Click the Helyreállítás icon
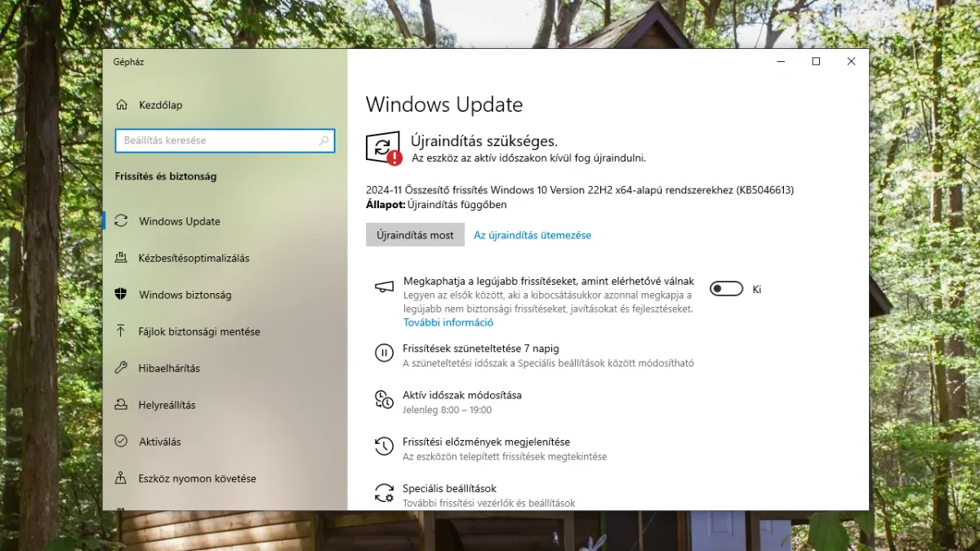Screen dimensions: 980x551 122,405
